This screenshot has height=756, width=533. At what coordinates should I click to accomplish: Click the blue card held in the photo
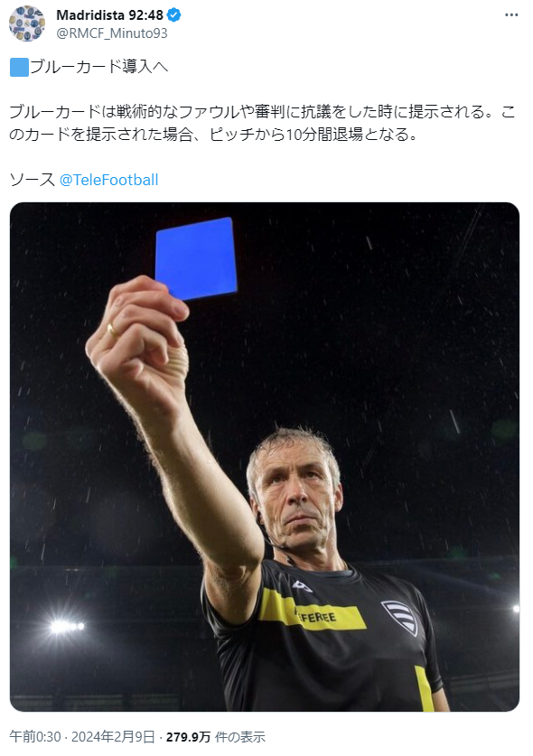pos(196,259)
